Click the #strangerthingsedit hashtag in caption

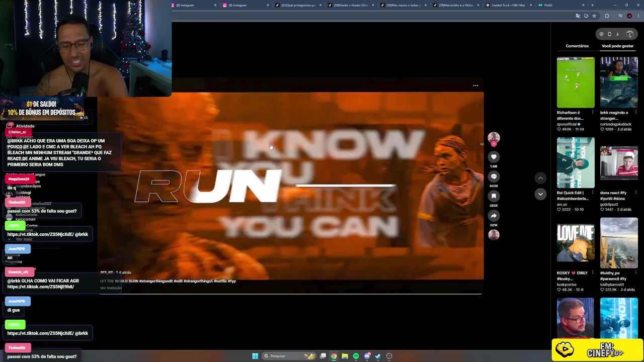(155, 281)
